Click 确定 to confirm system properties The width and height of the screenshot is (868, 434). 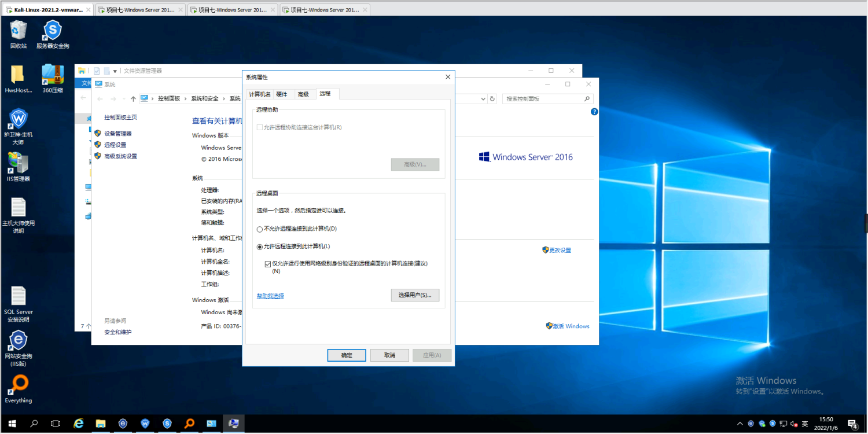[x=347, y=355]
